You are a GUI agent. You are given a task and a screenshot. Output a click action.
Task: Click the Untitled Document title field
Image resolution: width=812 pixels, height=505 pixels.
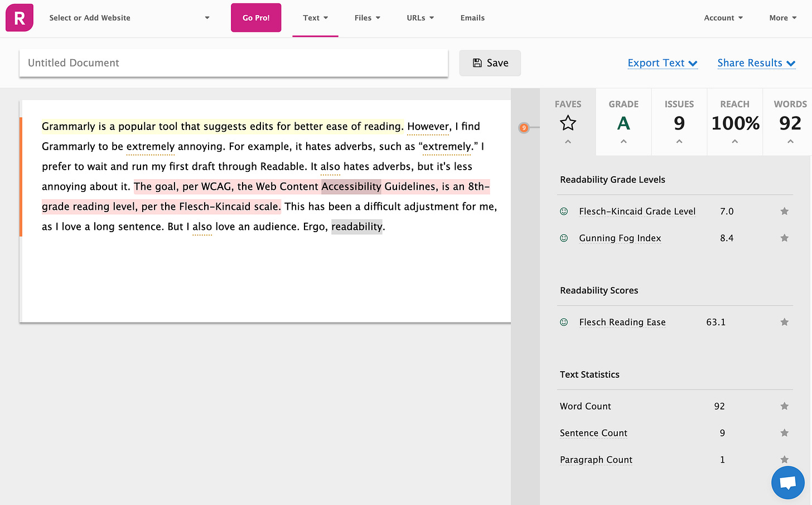pos(234,63)
